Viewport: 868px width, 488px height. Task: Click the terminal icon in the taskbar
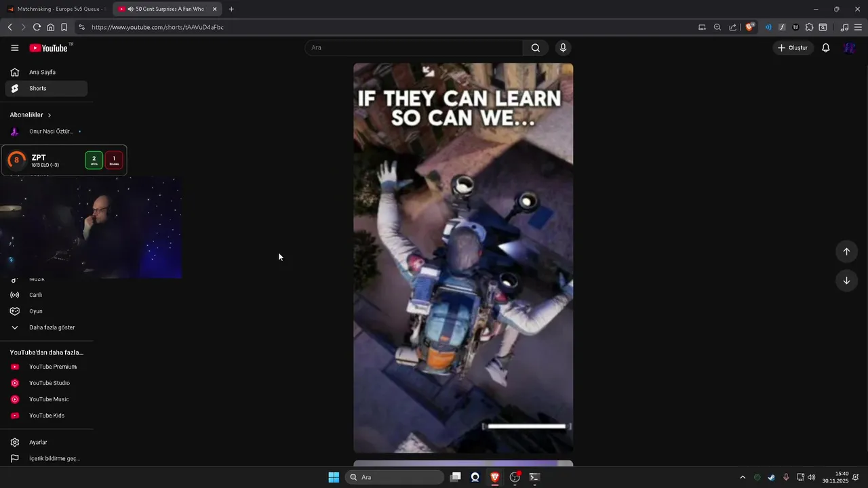[x=534, y=477]
